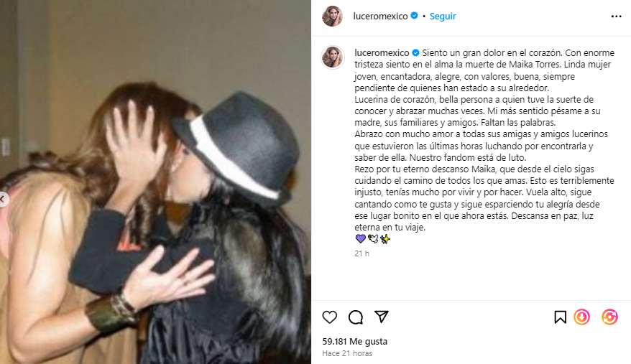The image size is (631, 364).
Task: Click the verified badge in the caption
Action: [415, 52]
